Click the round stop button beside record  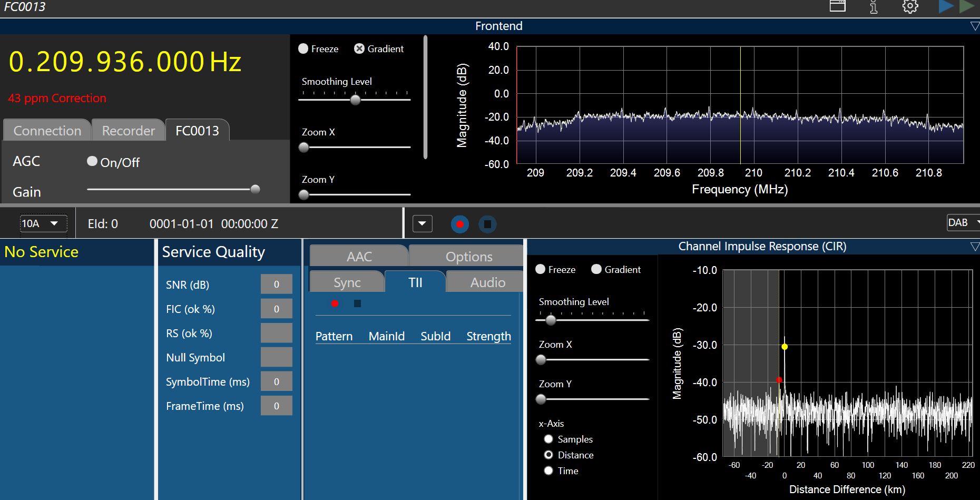point(487,224)
